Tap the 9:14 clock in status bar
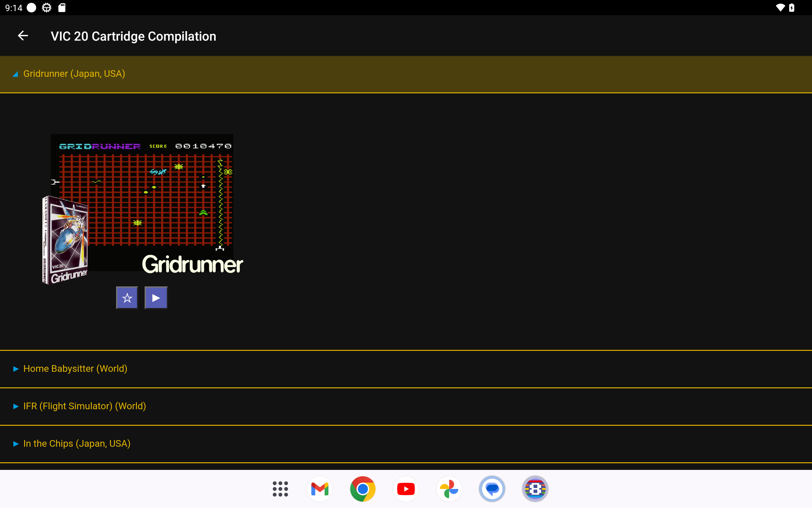 click(x=14, y=8)
